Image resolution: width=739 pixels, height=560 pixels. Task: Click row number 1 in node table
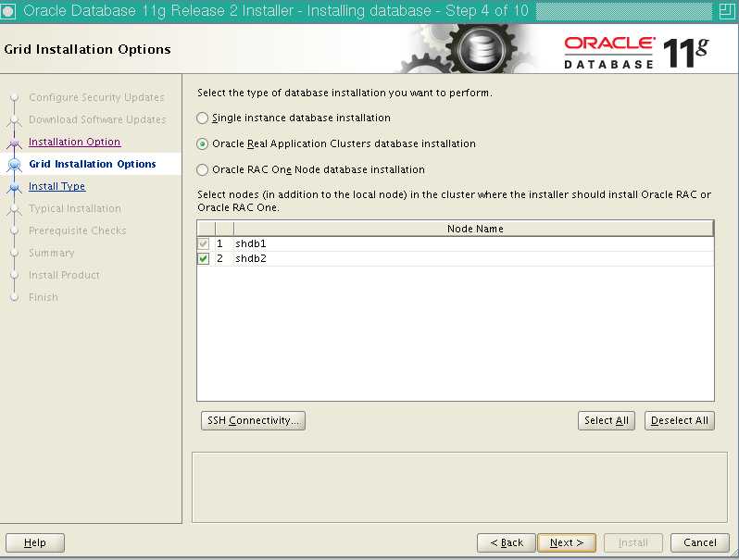click(219, 243)
